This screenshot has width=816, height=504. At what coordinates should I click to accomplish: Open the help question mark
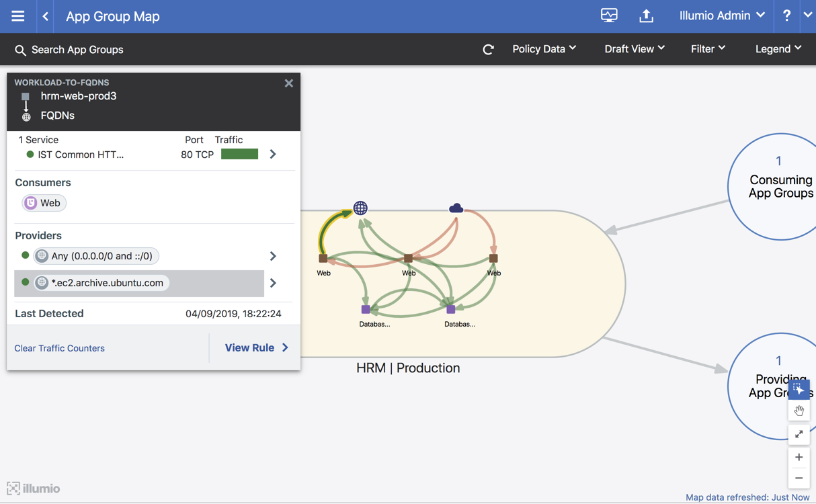(x=786, y=15)
